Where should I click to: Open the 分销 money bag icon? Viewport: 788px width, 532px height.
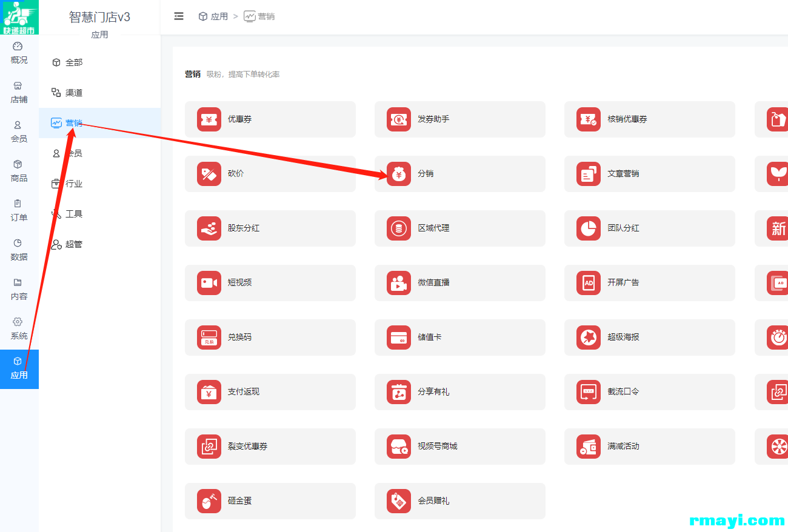399,174
